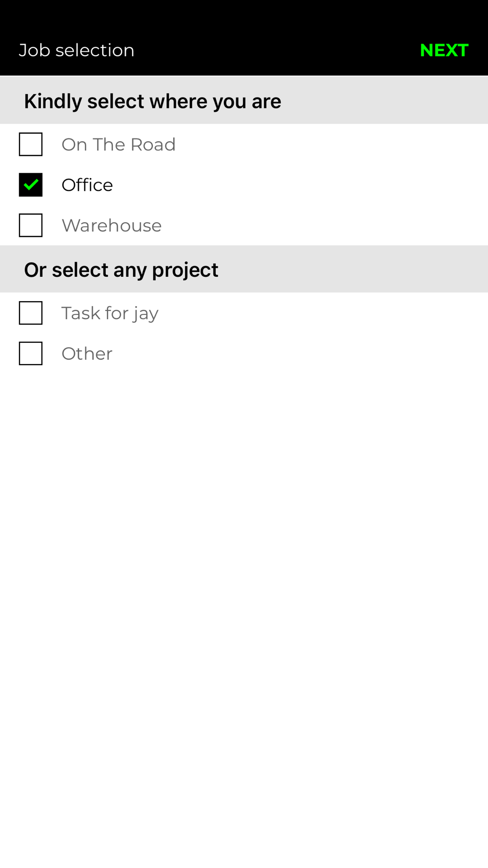Click the Kindly select where you are header
The image size is (488, 868).
click(x=152, y=101)
